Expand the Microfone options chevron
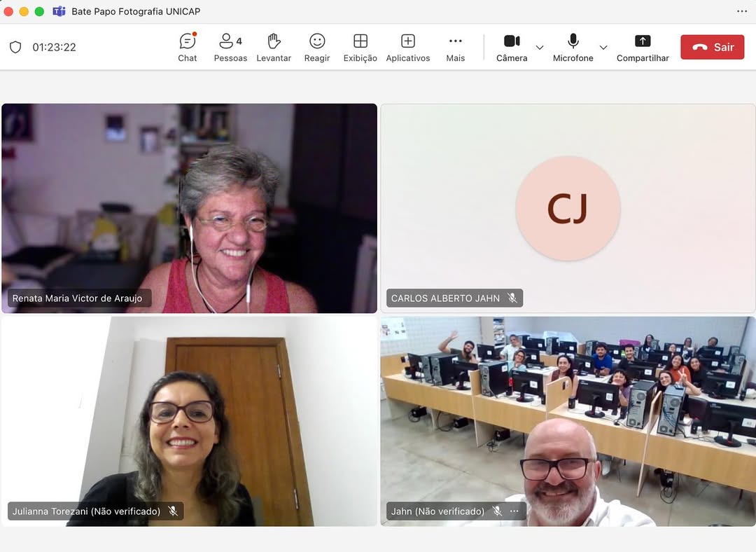The image size is (756, 552). pyautogui.click(x=603, y=48)
